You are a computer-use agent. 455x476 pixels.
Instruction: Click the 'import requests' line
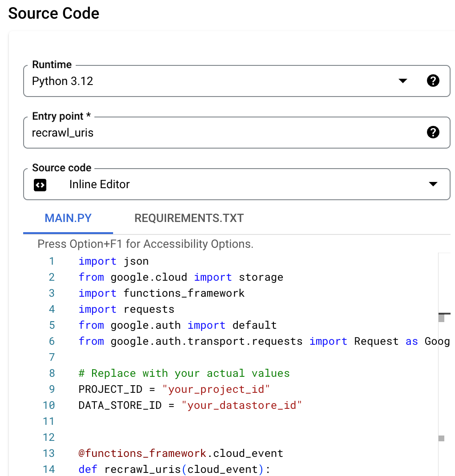click(x=126, y=309)
